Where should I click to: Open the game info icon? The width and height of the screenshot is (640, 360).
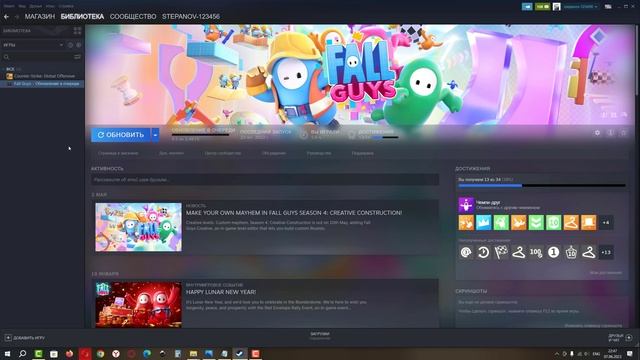pos(610,133)
